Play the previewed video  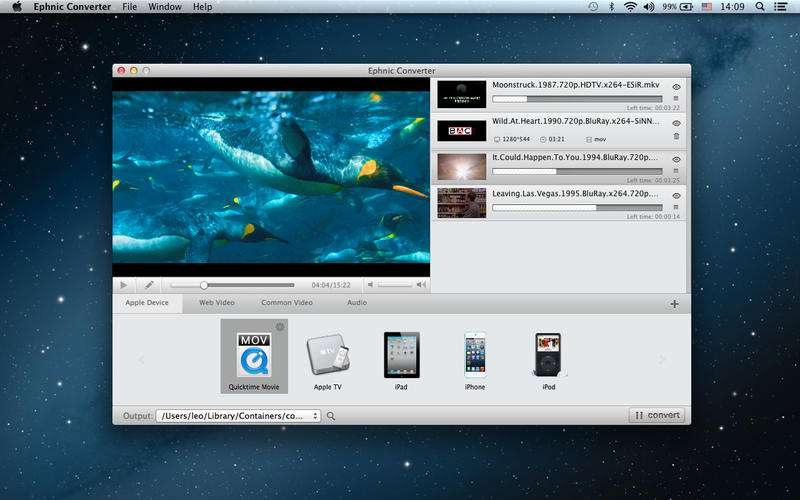[123, 285]
